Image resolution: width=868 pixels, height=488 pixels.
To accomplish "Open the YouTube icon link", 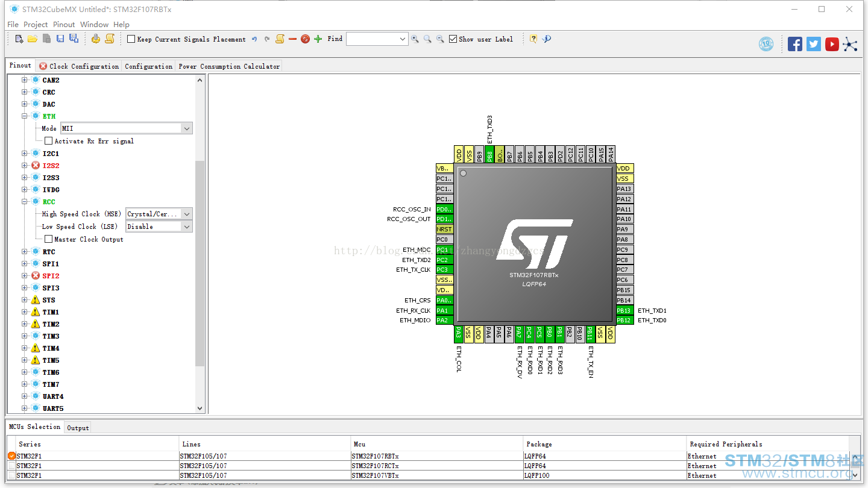I will coord(832,44).
